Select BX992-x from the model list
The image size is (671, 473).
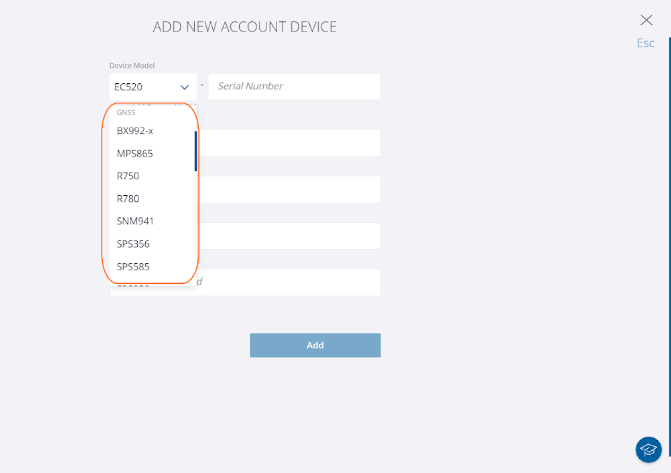point(135,131)
